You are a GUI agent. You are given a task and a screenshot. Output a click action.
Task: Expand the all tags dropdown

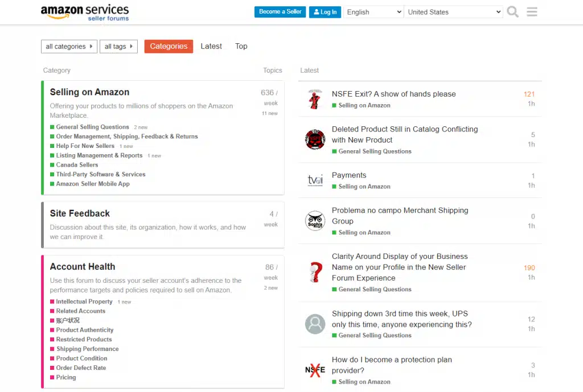[118, 47]
